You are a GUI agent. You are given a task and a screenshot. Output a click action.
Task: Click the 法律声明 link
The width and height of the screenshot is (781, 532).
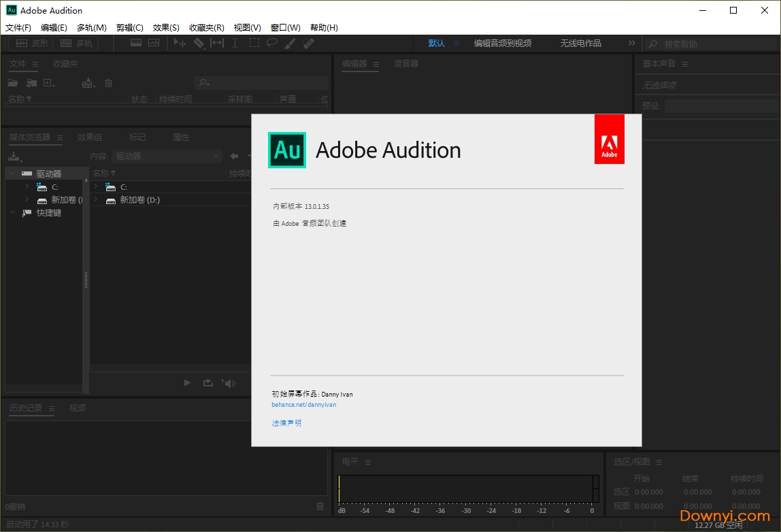(x=286, y=423)
